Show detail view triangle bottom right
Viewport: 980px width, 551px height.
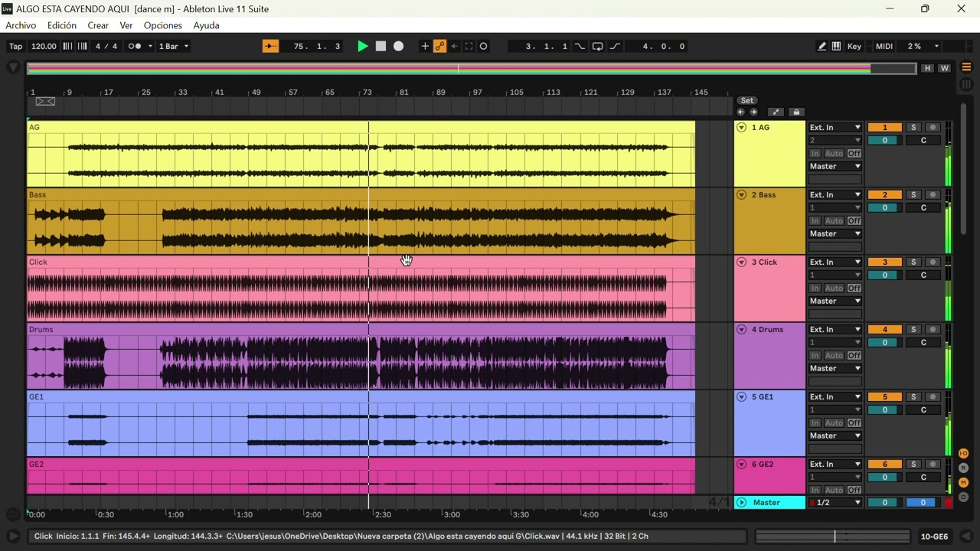[966, 536]
